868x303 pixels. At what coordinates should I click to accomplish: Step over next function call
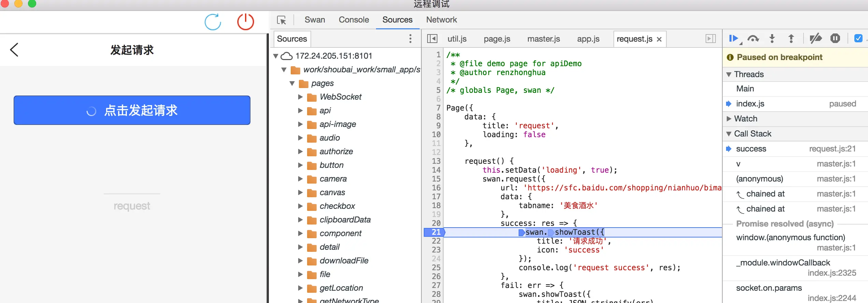753,39
